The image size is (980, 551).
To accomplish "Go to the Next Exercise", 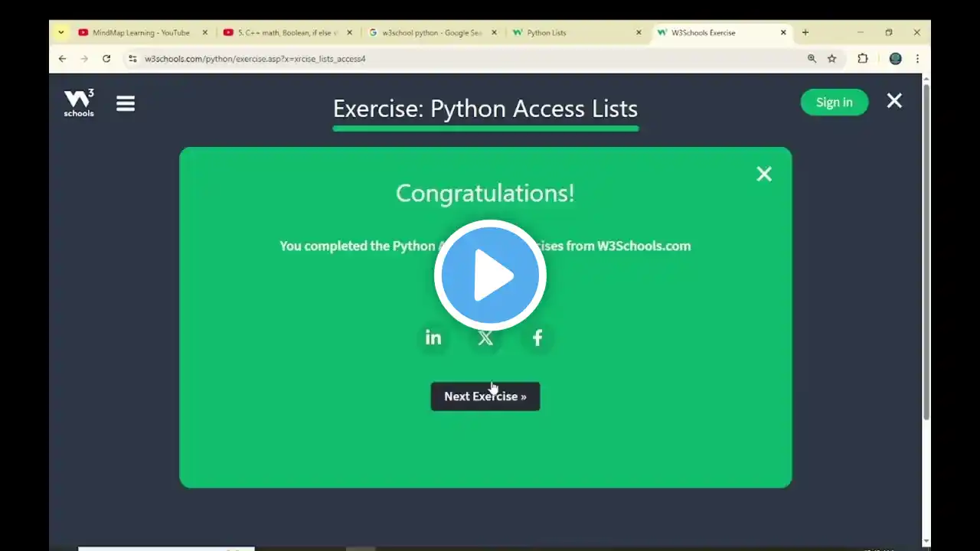I will [x=485, y=396].
